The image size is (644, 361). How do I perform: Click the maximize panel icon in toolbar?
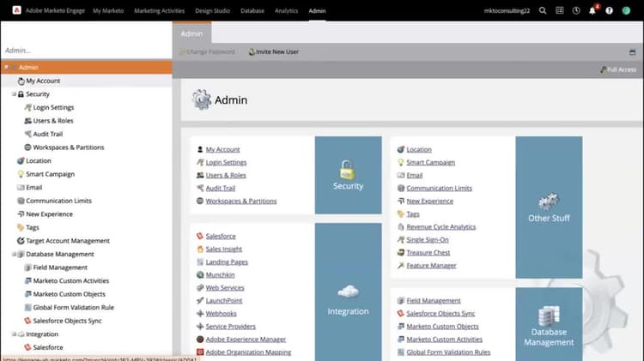point(632,52)
